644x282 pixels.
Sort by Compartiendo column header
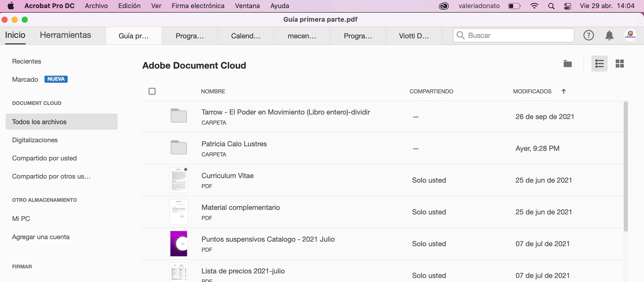(x=431, y=91)
